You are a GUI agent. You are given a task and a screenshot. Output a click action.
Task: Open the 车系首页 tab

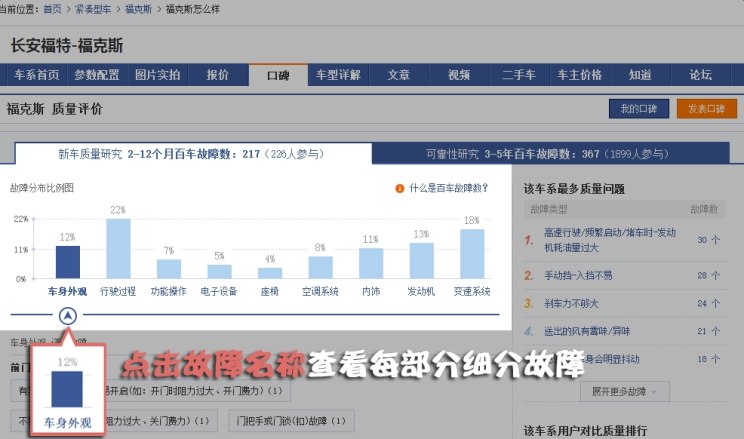(x=37, y=75)
